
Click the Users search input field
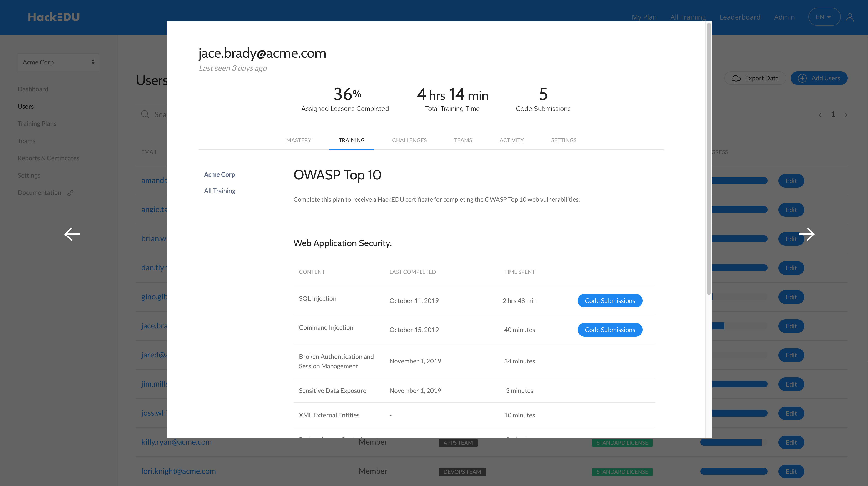pos(152,114)
